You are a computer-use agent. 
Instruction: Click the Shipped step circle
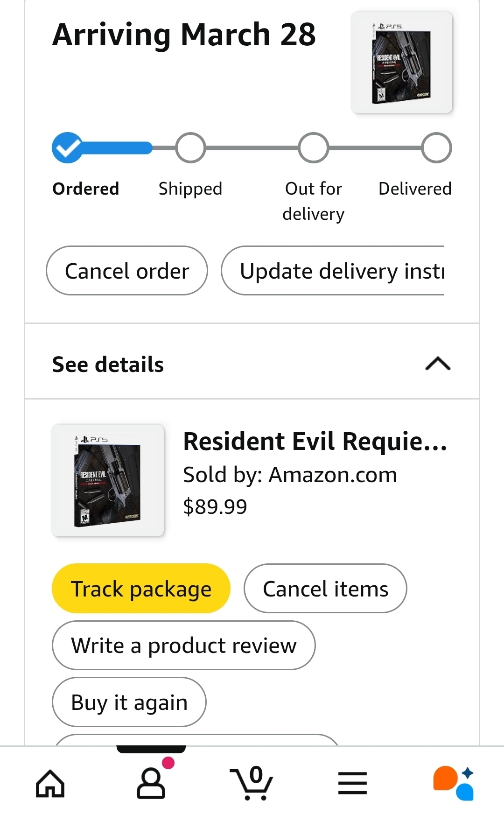pos(190,148)
